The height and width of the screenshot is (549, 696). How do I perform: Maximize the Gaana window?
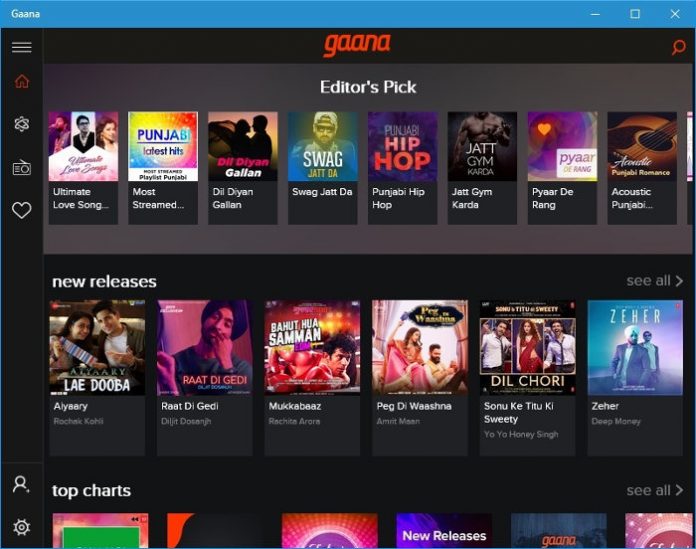tap(635, 14)
